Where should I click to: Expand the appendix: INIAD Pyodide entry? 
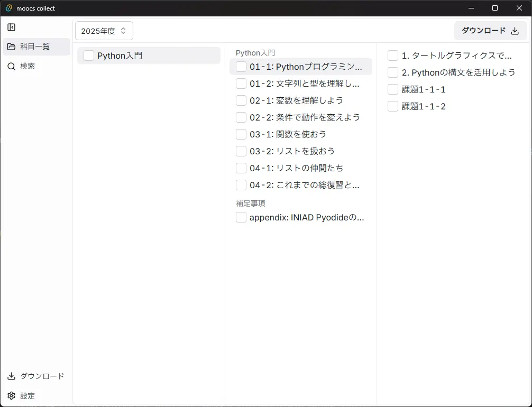pos(307,217)
